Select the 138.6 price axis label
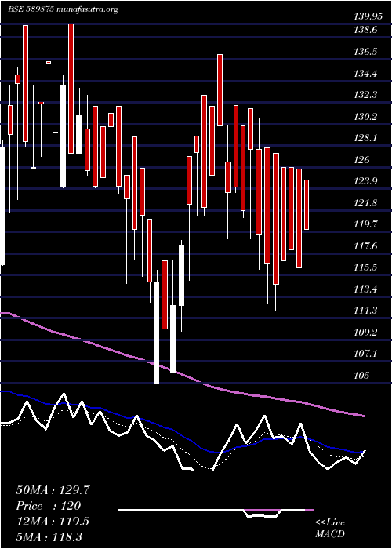Viewport: 392px width, 549px height. coord(366,31)
